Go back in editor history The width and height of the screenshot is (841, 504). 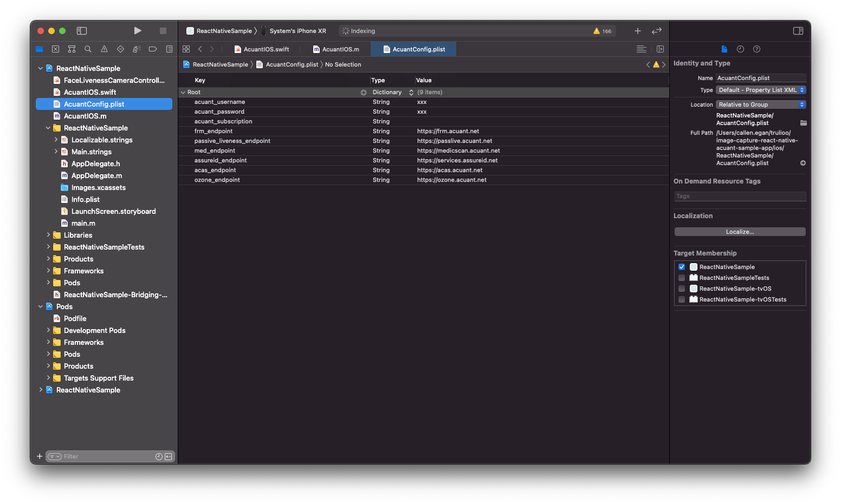point(200,49)
